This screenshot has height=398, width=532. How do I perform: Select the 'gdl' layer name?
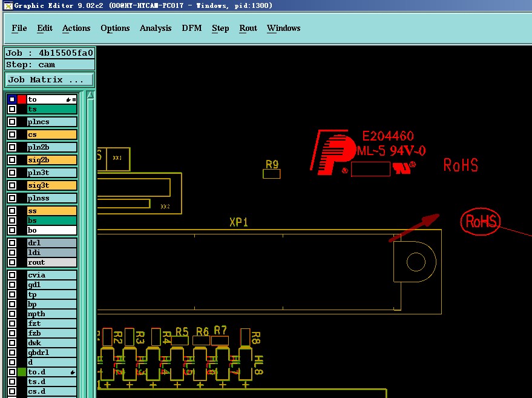coord(51,285)
